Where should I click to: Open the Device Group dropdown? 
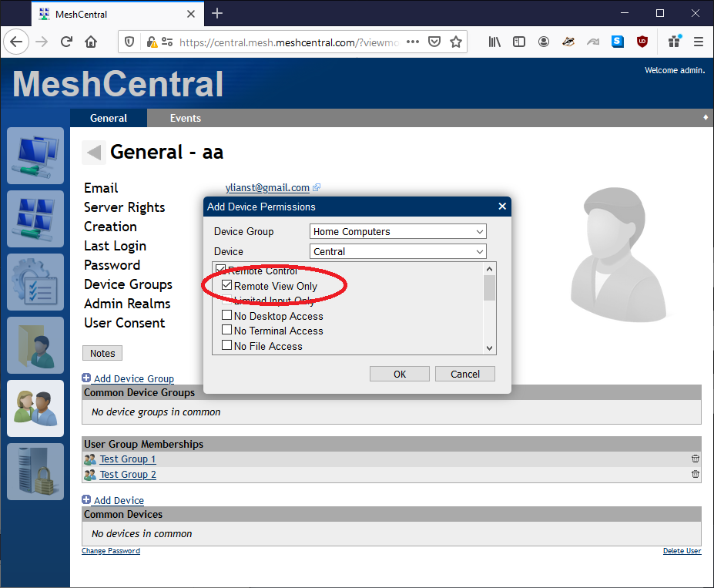pos(398,231)
